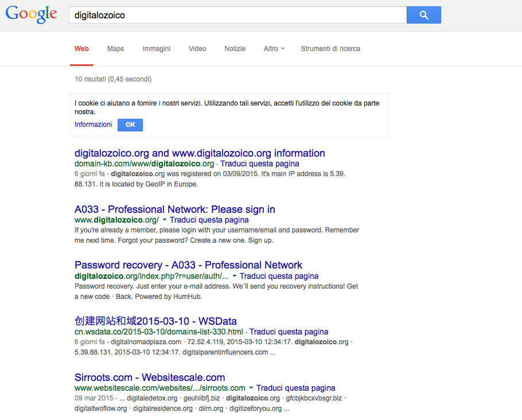This screenshot has width=522, height=420.
Task: Click Informazioni link in cookie notice
Action: pyautogui.click(x=93, y=125)
